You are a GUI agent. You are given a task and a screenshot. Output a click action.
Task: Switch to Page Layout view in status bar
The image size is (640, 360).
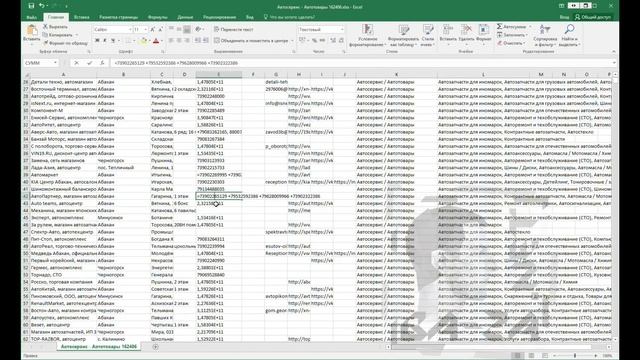pos(531,356)
